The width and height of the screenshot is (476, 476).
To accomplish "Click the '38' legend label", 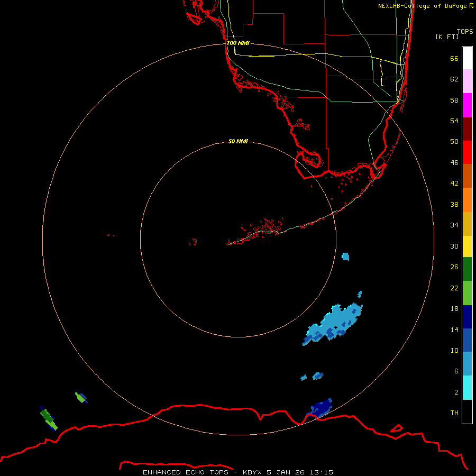I will pyautogui.click(x=454, y=204).
